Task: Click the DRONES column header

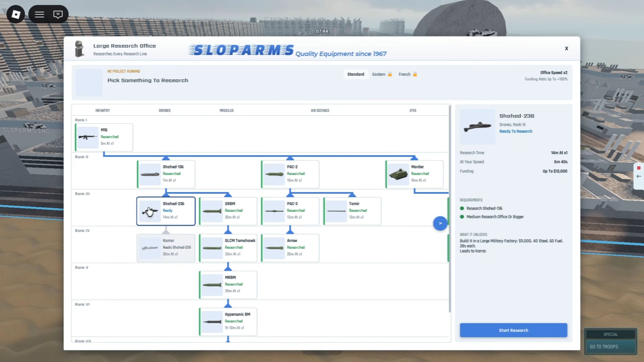Action: (x=165, y=110)
